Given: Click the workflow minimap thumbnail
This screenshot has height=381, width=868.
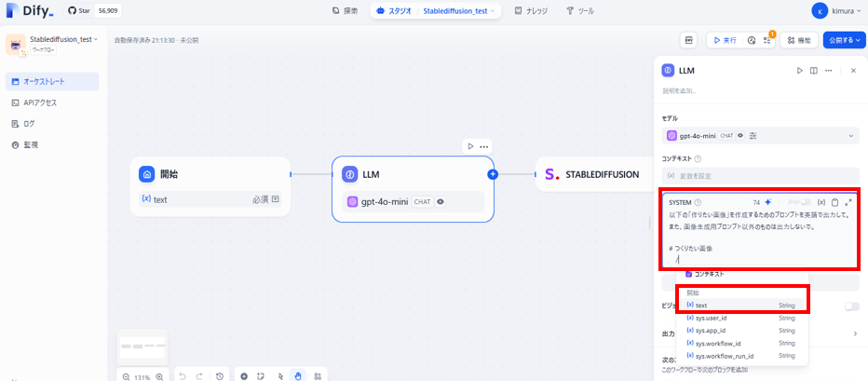Looking at the screenshot, I should (x=142, y=347).
